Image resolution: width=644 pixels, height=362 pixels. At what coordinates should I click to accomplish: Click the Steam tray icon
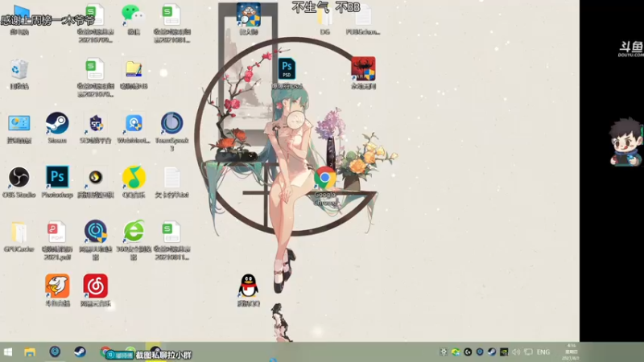coord(492,352)
